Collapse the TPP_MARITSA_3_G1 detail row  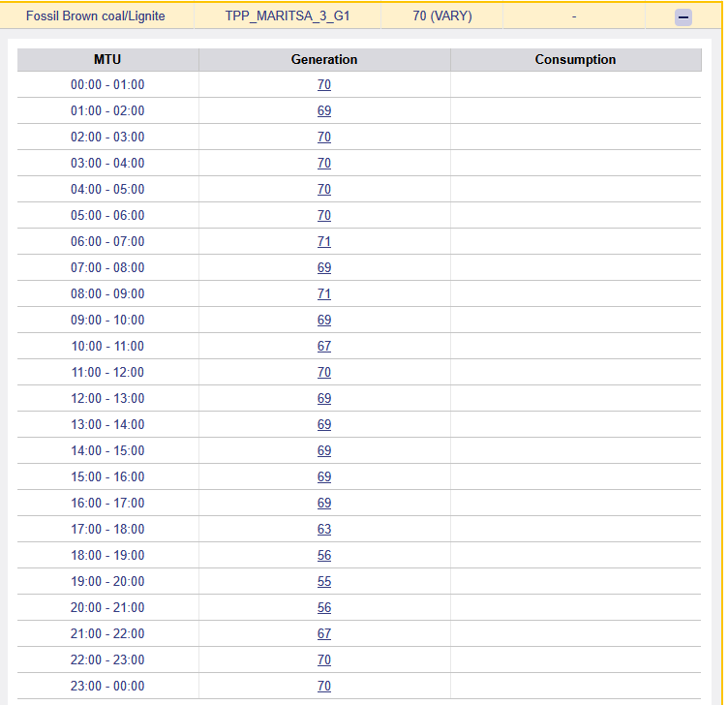683,16
